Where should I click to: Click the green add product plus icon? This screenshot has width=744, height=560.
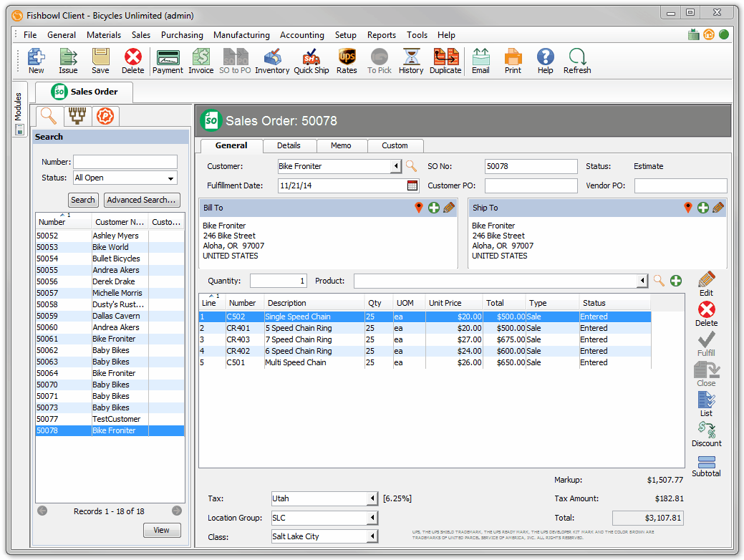click(676, 281)
